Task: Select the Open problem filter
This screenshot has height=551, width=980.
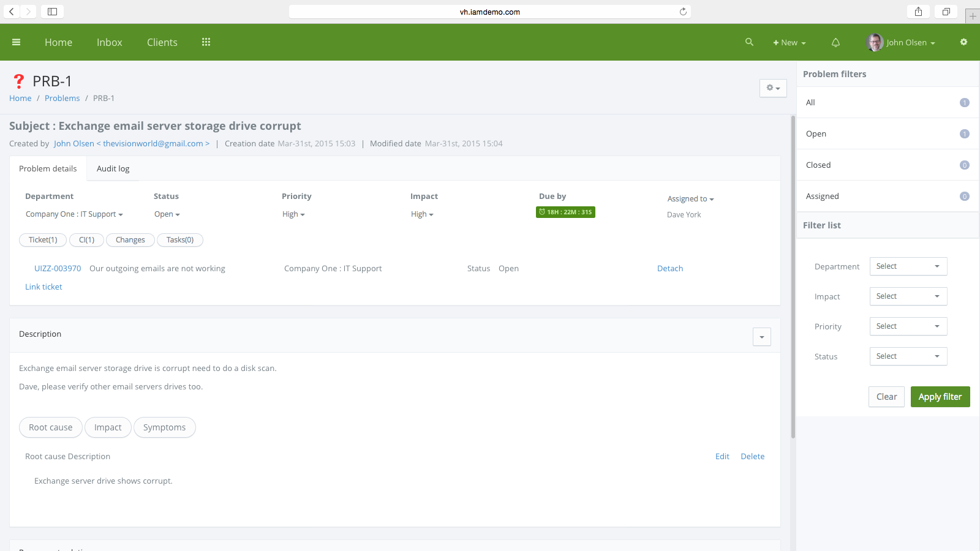Action: [888, 133]
